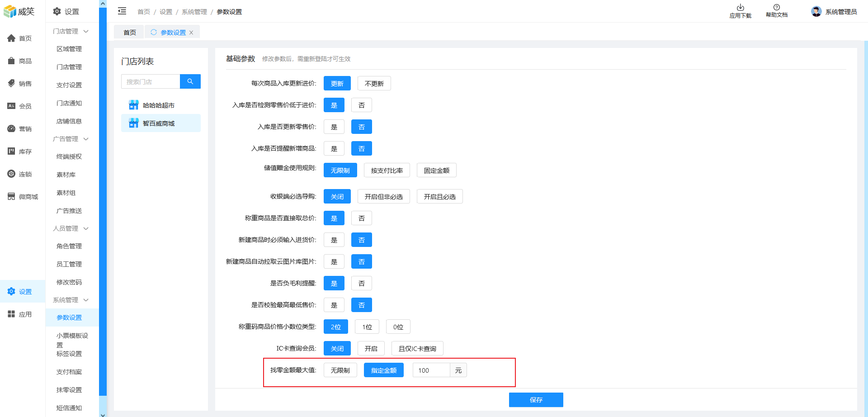868x417 pixels.
Task: Open 角色管理 in the settings menu
Action: pyautogui.click(x=69, y=246)
